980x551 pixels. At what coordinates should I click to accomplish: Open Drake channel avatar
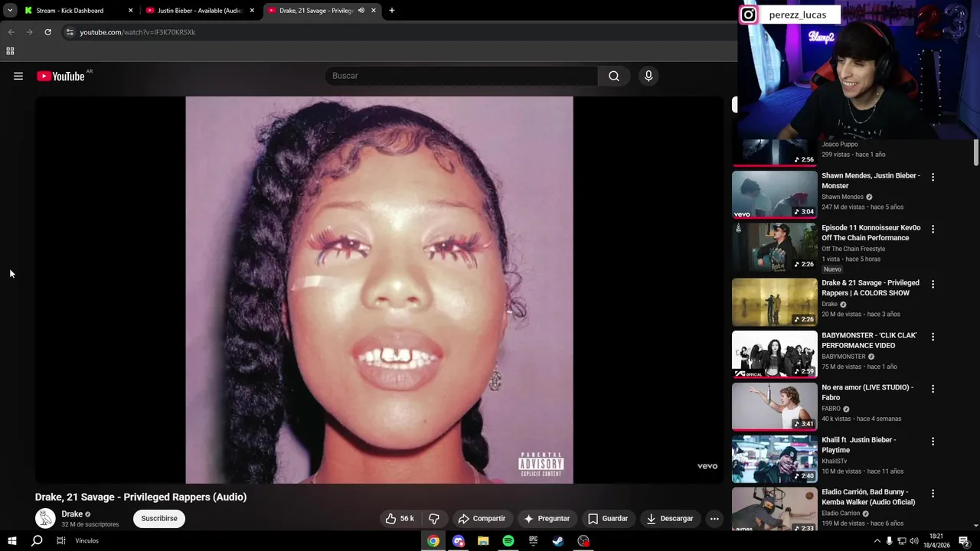45,518
